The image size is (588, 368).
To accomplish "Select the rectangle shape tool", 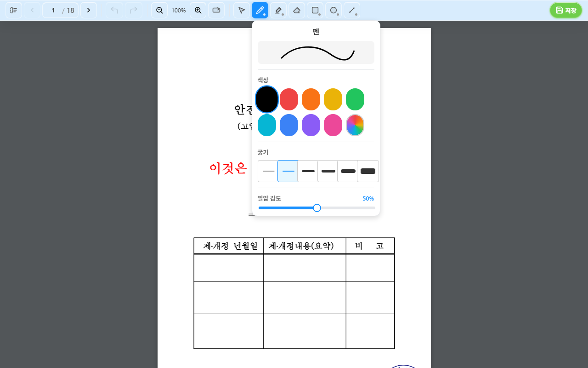I will click(x=315, y=10).
